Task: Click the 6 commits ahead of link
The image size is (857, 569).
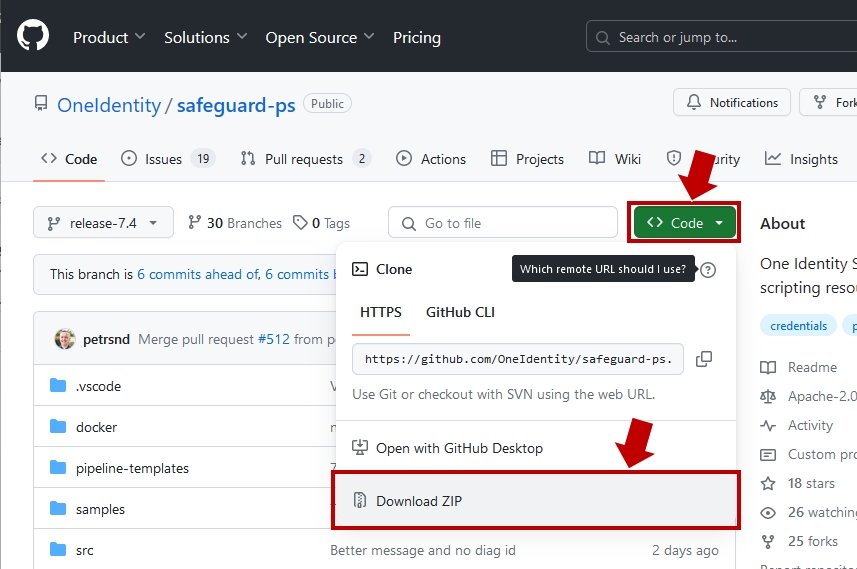Action: coord(198,274)
